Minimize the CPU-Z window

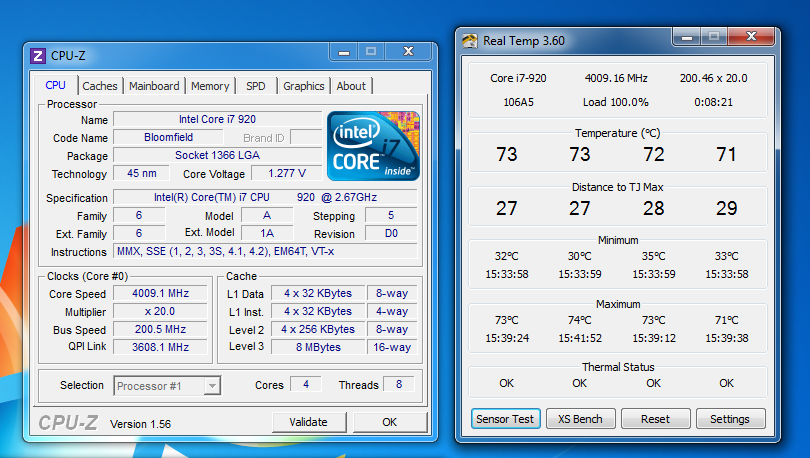tap(344, 51)
